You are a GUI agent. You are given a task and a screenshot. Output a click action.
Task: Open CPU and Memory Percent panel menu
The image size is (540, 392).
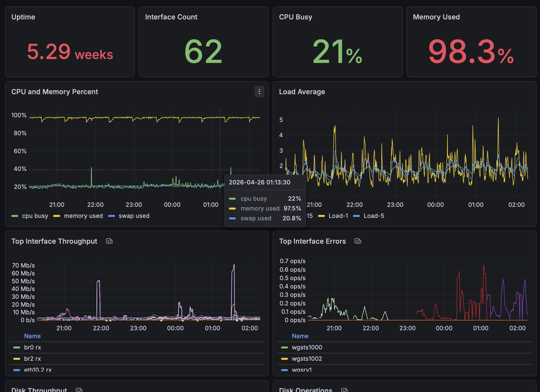click(259, 91)
